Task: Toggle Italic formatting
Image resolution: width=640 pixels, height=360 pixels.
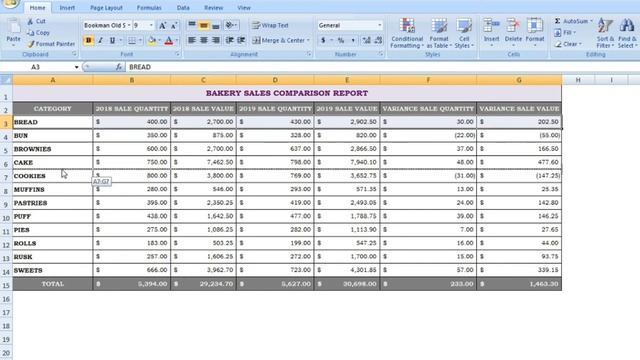Action: pos(100,40)
